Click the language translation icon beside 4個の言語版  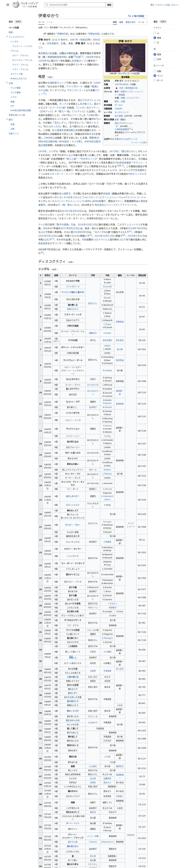(129, 16)
